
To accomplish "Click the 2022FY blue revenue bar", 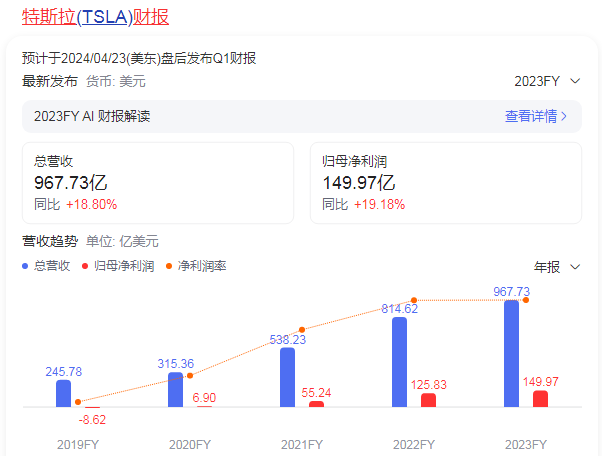I will tap(399, 362).
